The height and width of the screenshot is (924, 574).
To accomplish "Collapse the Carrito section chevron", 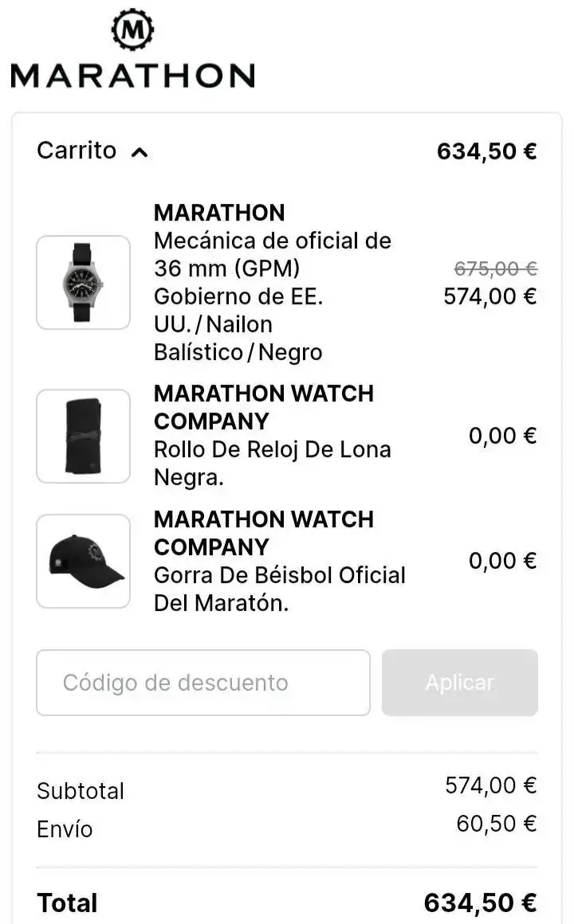I will [x=139, y=151].
